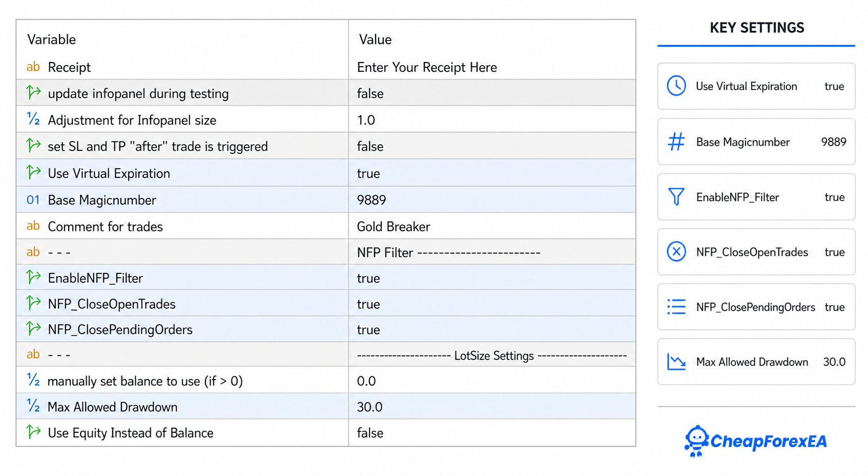Toggle the true value of EnableNFP_Filter in the table
Screen dimensions: 868x476
click(x=368, y=278)
